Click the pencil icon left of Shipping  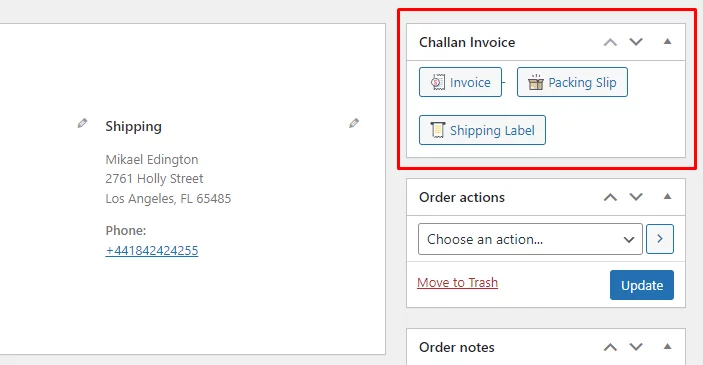[82, 123]
